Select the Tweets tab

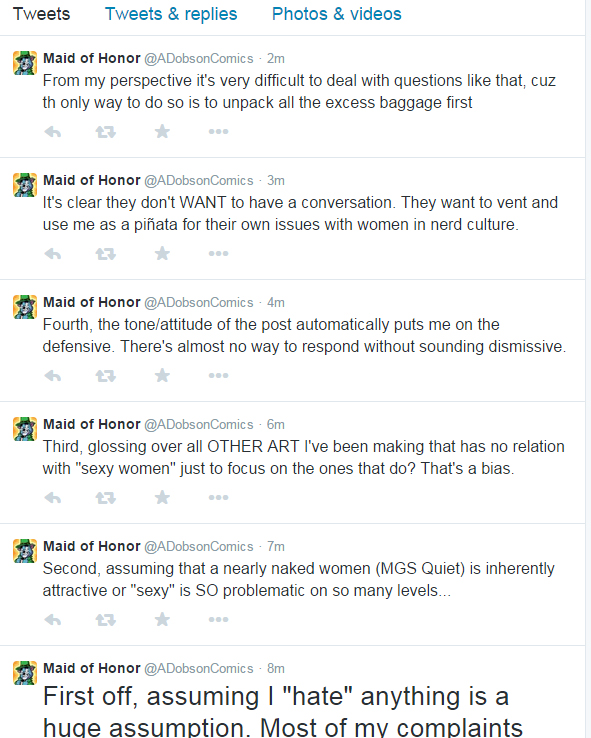point(41,14)
